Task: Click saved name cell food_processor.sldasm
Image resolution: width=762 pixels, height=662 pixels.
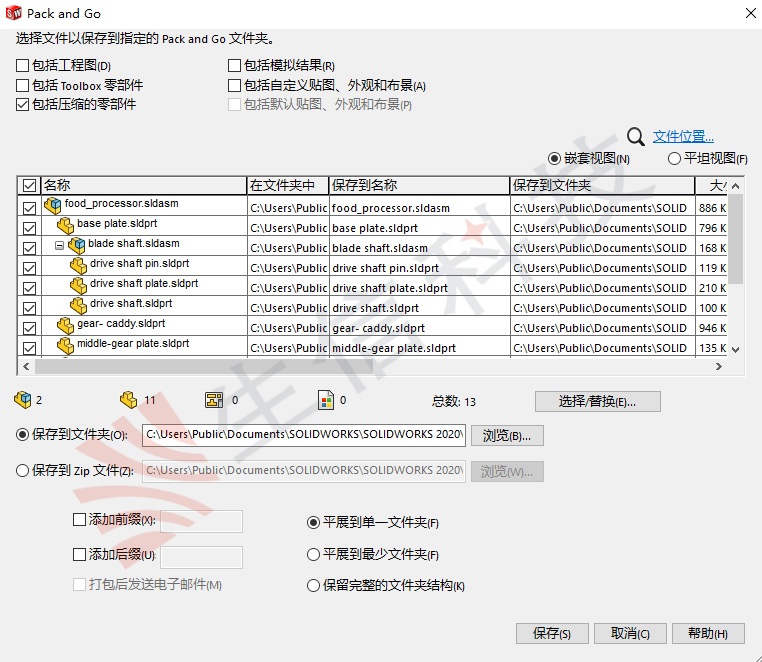Action: [419, 208]
